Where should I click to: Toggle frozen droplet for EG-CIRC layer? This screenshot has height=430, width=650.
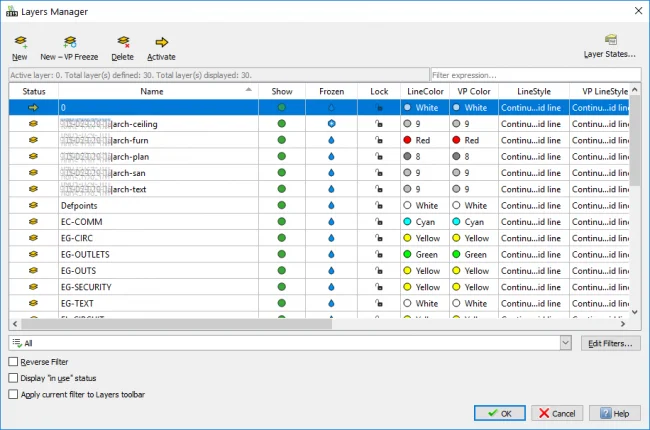pos(331,238)
